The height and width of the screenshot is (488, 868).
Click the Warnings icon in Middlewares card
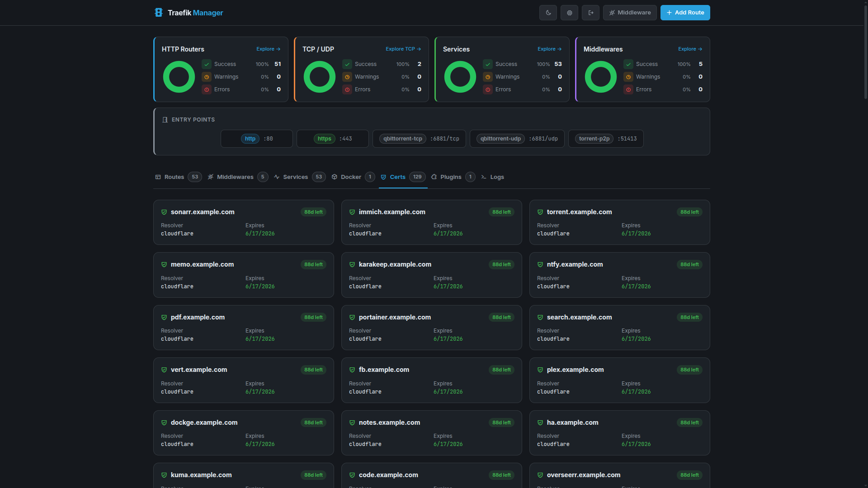coord(628,77)
